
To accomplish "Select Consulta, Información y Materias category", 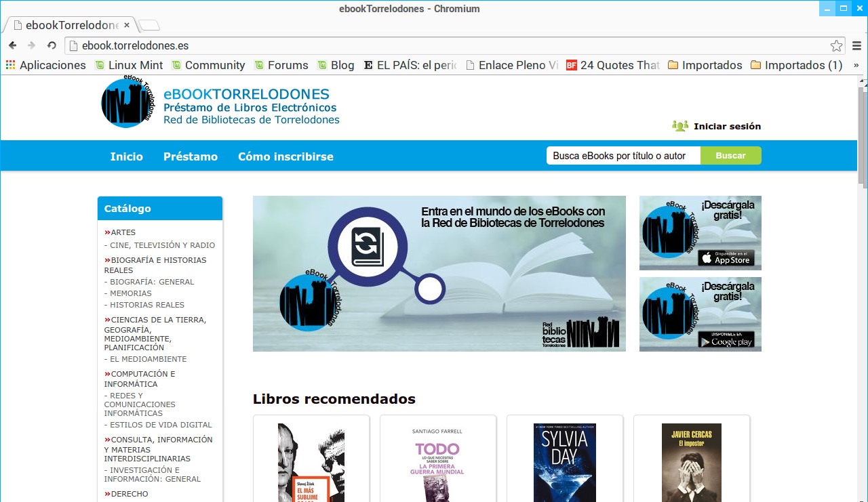I will (x=159, y=449).
